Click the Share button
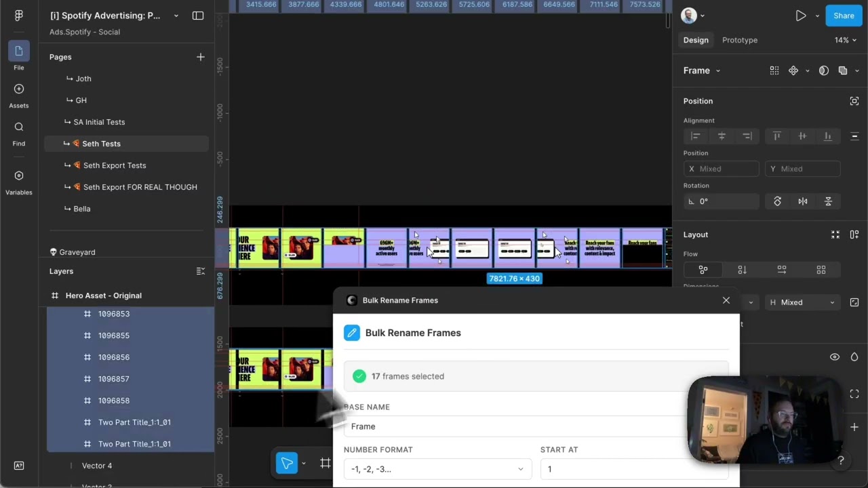 (x=844, y=16)
